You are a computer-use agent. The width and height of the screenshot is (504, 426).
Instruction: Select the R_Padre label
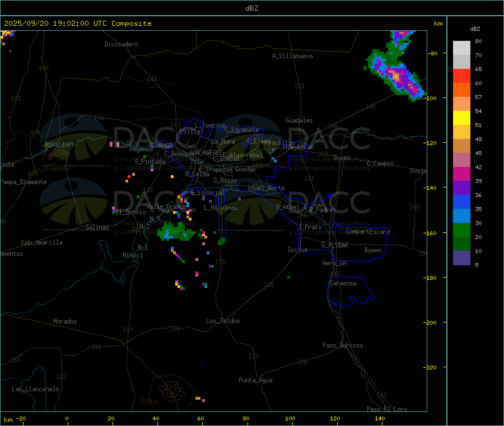click(x=321, y=210)
